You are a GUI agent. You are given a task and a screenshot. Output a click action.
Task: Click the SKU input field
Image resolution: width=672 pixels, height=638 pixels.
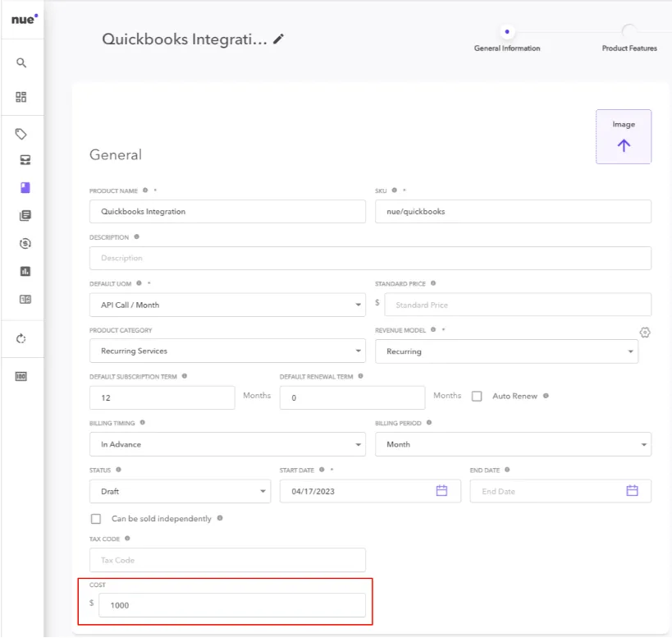point(513,211)
